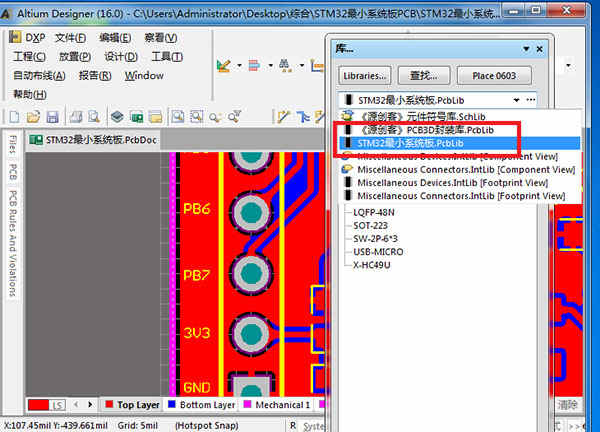600x432 pixels.
Task: Open file with the folder icon
Action: pyautogui.click(x=33, y=116)
